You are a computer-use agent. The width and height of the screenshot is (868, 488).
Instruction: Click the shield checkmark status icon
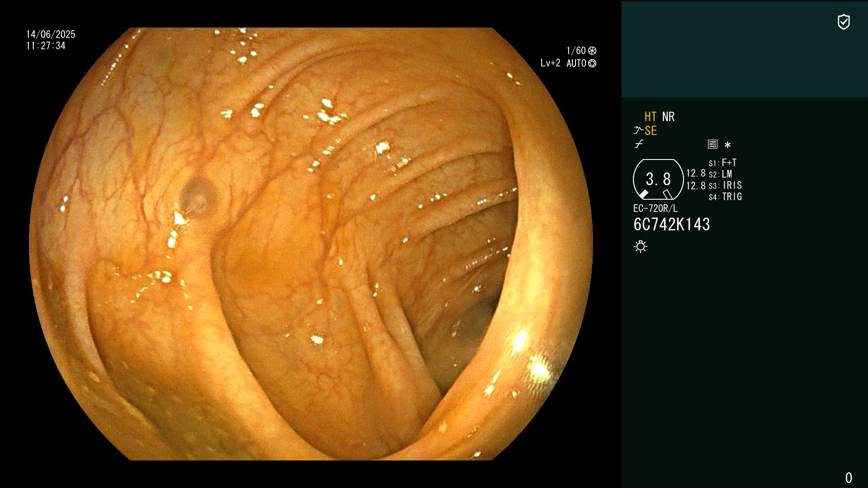pyautogui.click(x=844, y=22)
